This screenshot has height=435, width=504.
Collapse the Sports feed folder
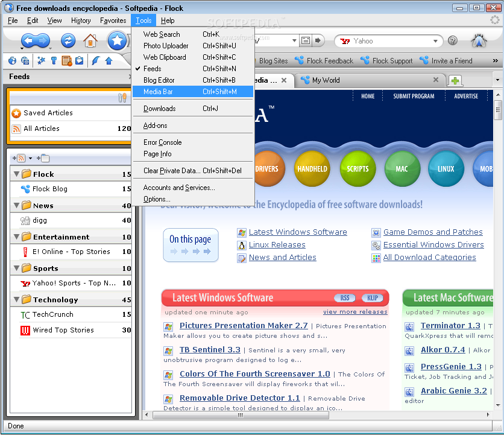pyautogui.click(x=17, y=268)
